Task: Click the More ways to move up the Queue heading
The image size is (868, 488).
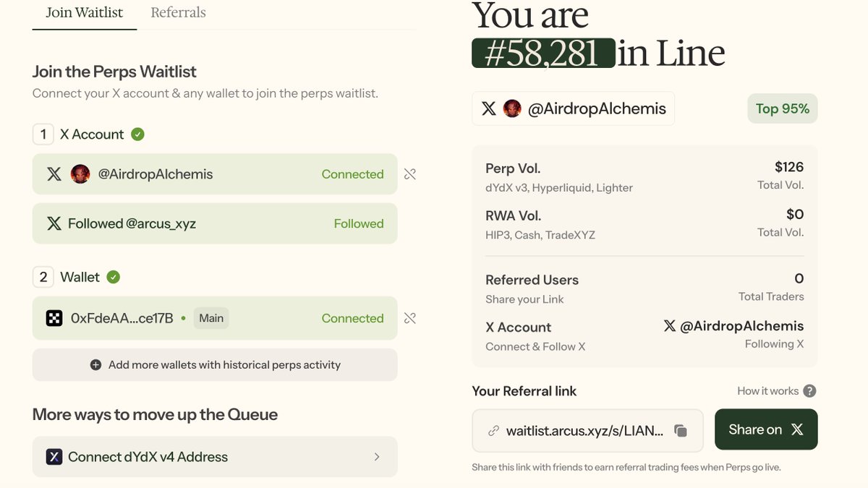Action: point(155,415)
